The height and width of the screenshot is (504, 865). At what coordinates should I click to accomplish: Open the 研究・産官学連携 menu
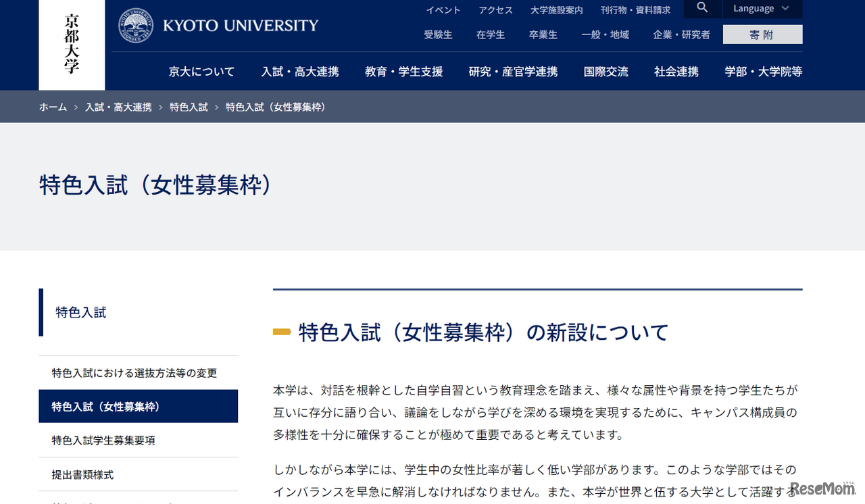point(513,72)
